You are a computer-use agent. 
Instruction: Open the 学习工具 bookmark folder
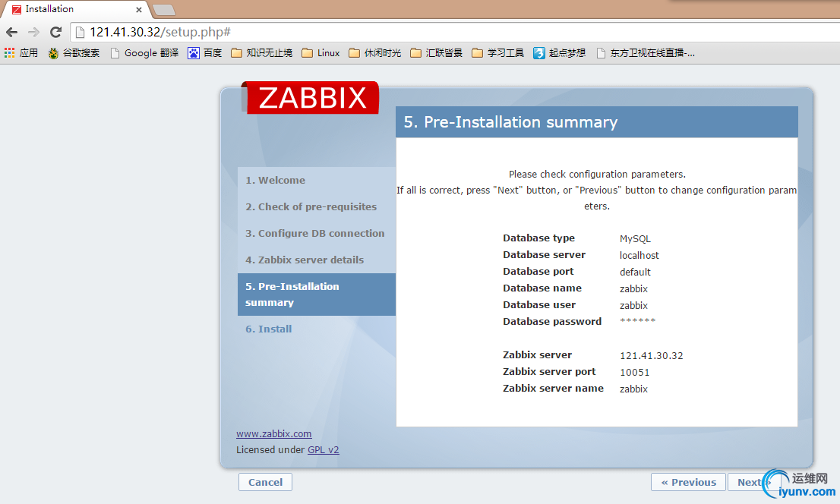tap(498, 53)
